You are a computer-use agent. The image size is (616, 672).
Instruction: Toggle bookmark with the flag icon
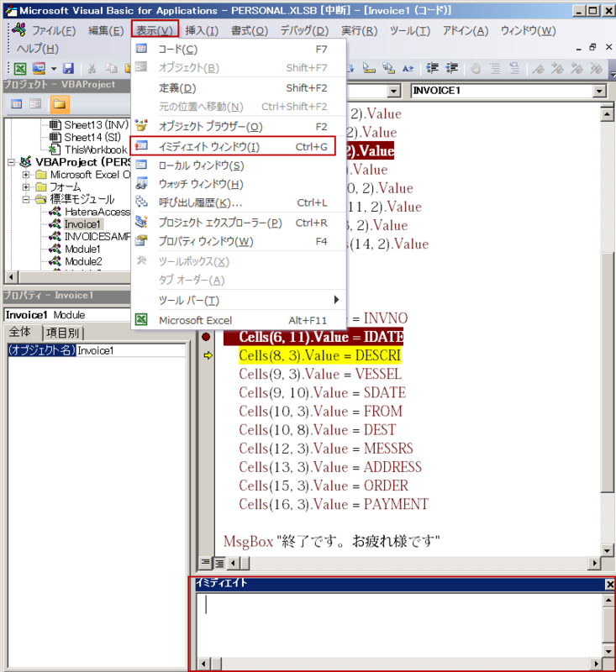[538, 69]
